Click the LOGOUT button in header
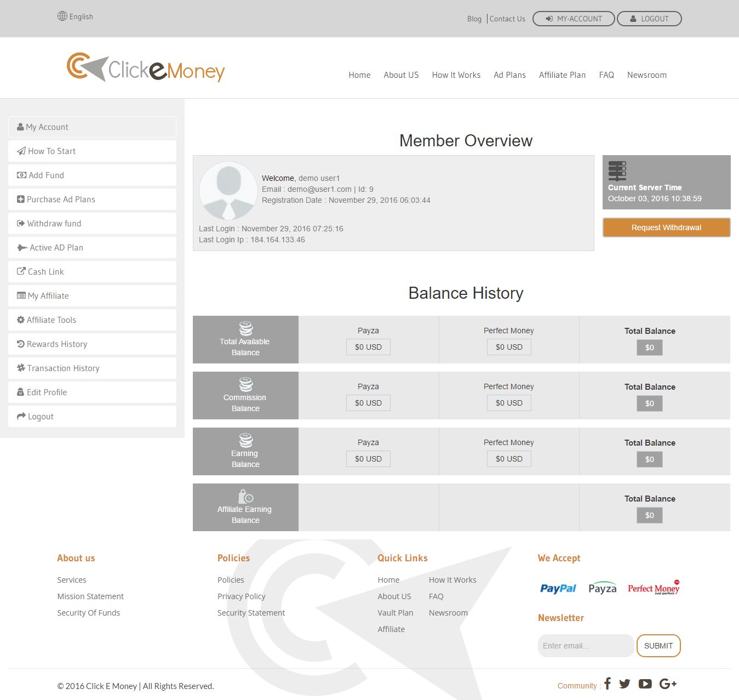This screenshot has width=739, height=700. [649, 19]
